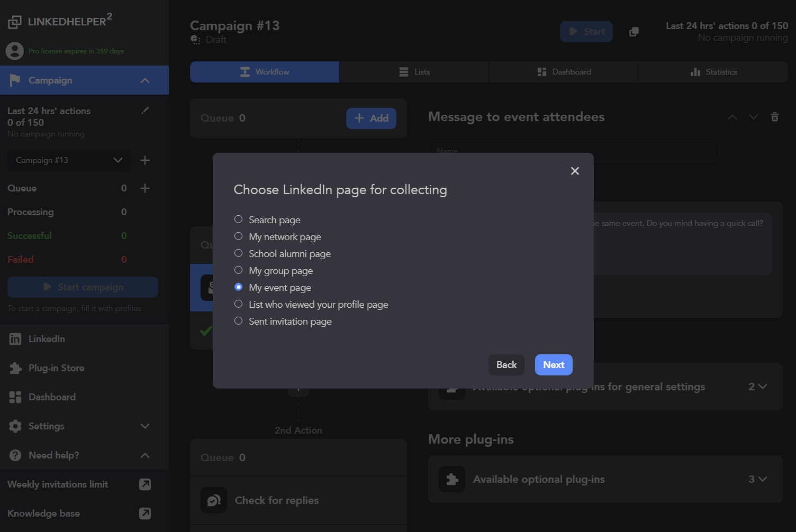Click the draft status icon under title
This screenshot has width=796, height=532.
(x=195, y=40)
